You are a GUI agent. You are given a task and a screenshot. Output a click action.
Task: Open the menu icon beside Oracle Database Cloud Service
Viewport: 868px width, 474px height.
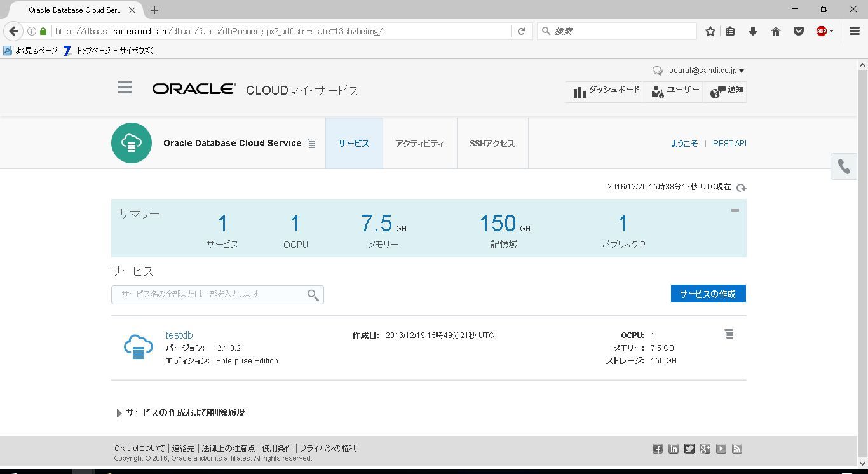[313, 144]
